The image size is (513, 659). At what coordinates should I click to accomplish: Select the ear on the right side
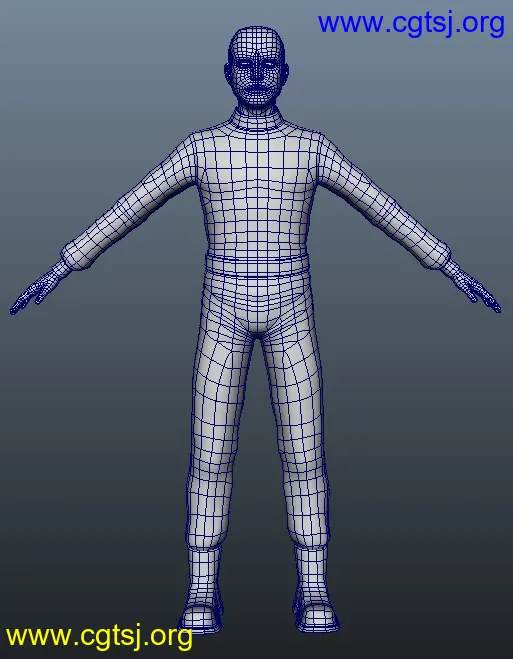click(287, 72)
